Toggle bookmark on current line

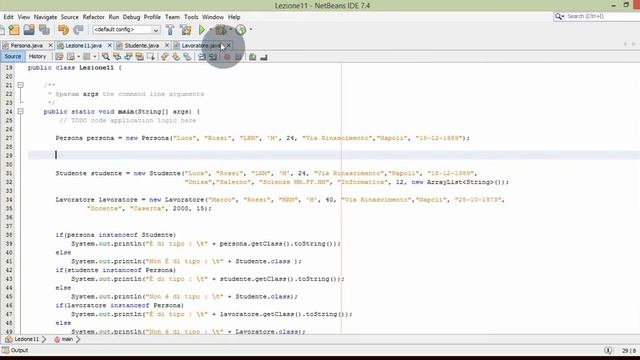click(x=187, y=57)
